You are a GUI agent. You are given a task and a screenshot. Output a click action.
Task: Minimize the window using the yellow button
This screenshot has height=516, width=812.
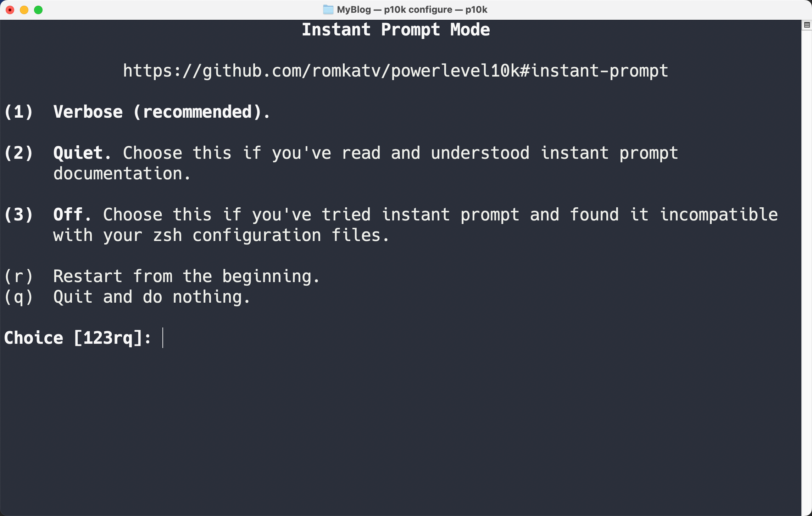coord(24,10)
